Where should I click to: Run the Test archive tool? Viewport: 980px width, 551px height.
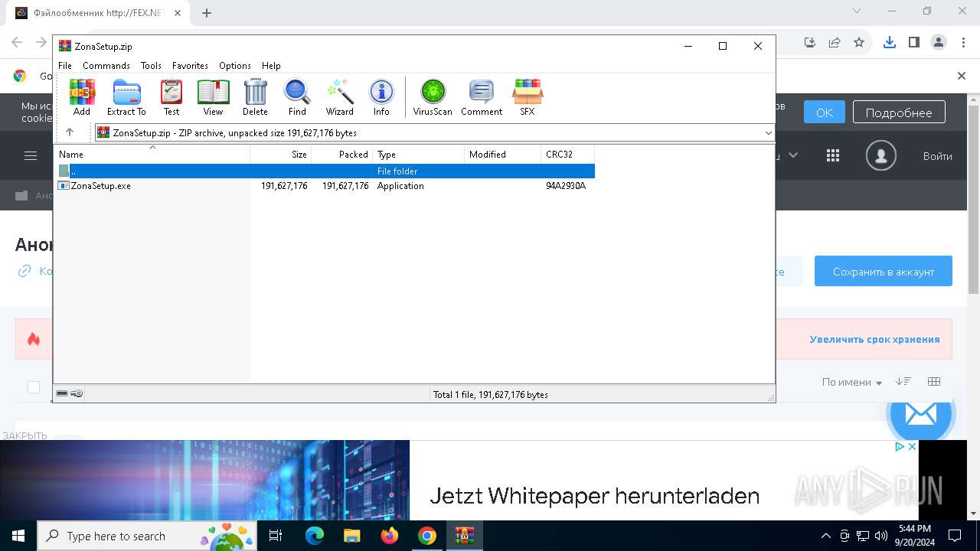click(171, 97)
